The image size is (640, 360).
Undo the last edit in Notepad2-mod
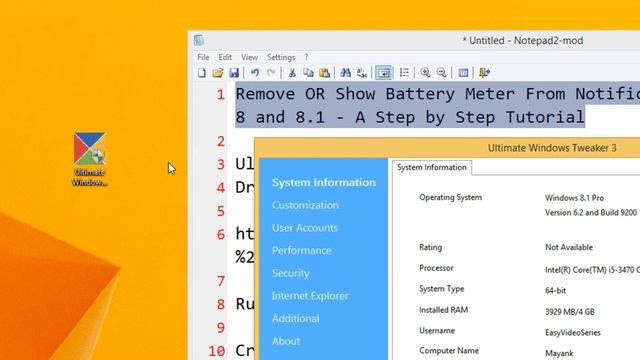click(x=255, y=73)
